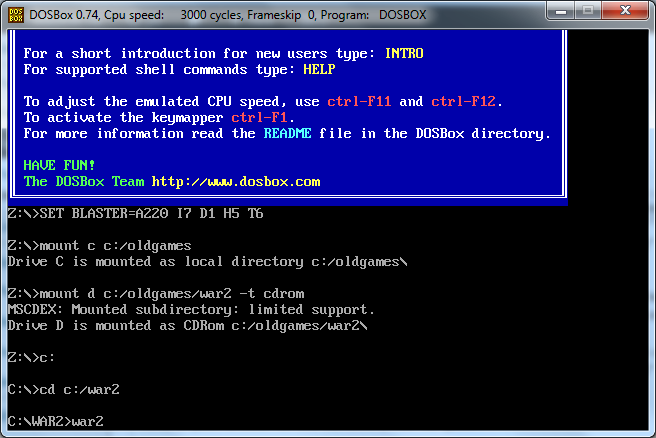Screen dimensions: 656x438
Task: Click the 'mount c c:/oldgames' command line
Action: 100,246
